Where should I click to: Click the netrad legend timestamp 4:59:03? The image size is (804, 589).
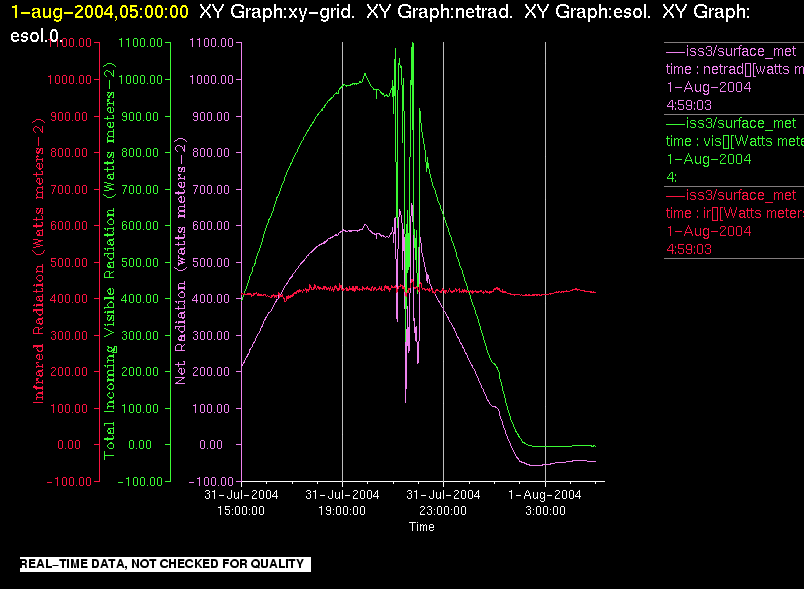click(689, 105)
